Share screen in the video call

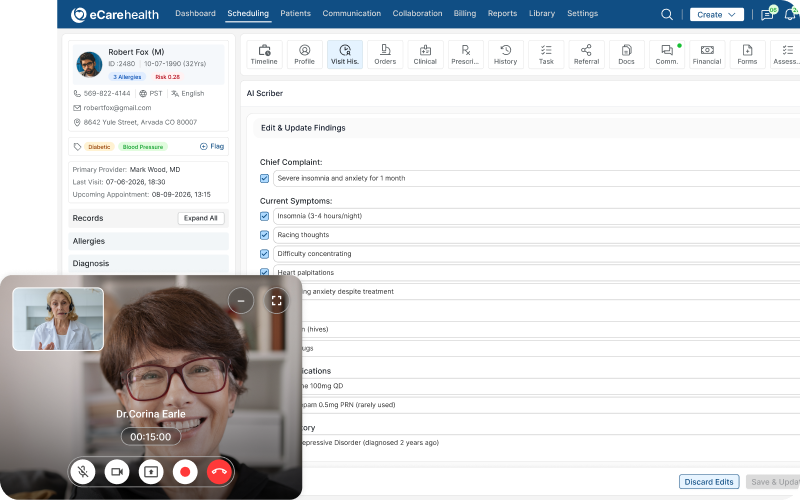pos(151,472)
